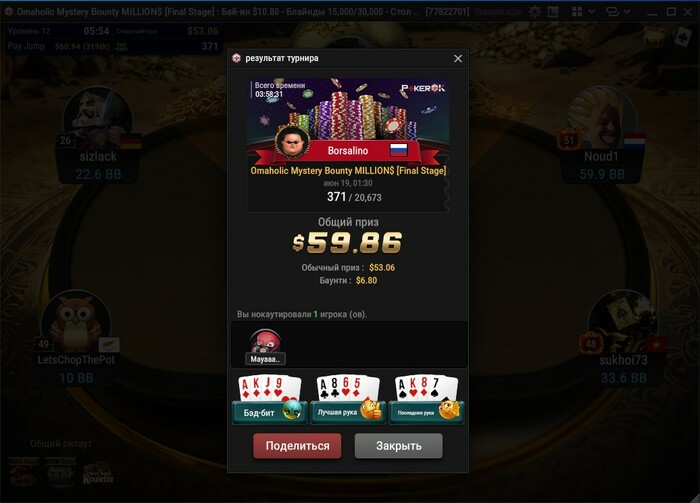Click the Закрыть button
This screenshot has height=503, width=700.
[x=399, y=446]
